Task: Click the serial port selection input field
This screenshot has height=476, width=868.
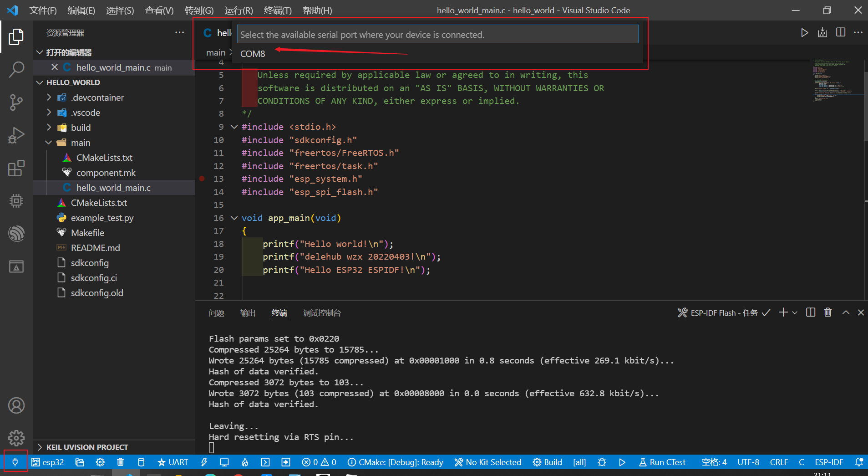Action: (x=437, y=34)
